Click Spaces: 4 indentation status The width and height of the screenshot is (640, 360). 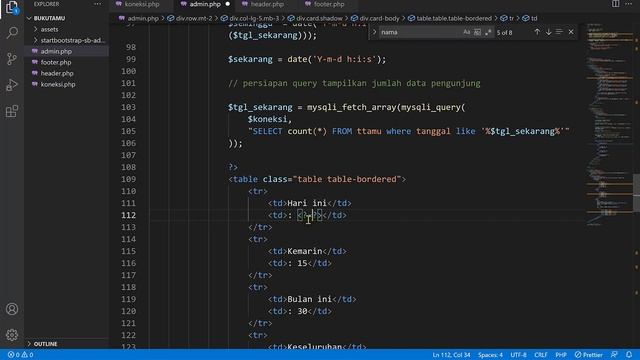(x=490, y=355)
